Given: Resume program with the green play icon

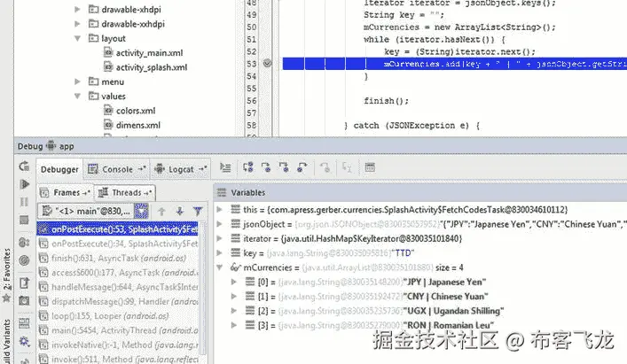Looking at the screenshot, I should pos(25,184).
